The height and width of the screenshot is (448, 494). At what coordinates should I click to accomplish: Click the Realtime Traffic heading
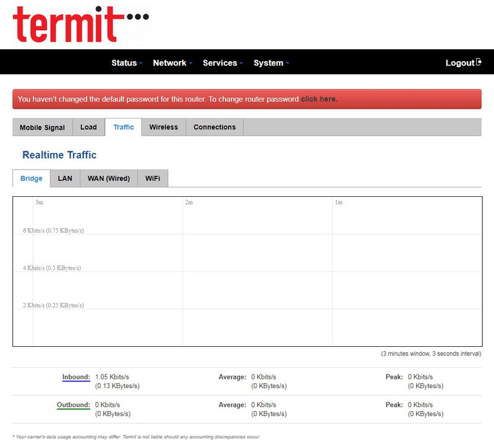coord(59,155)
